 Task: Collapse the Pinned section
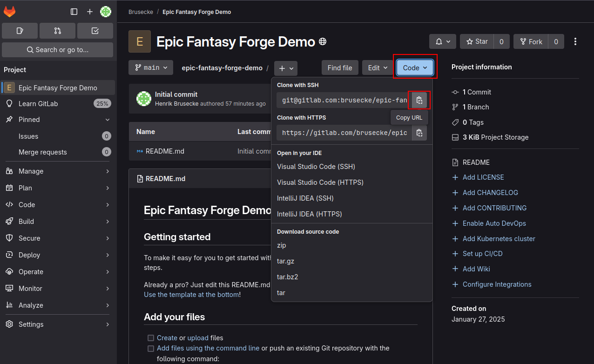[x=58, y=120]
